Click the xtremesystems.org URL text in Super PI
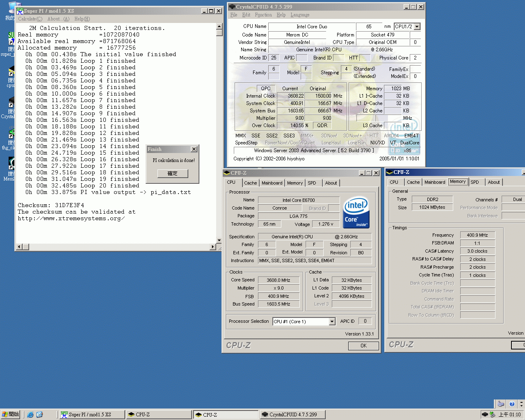This screenshot has height=420, width=525. point(71,218)
